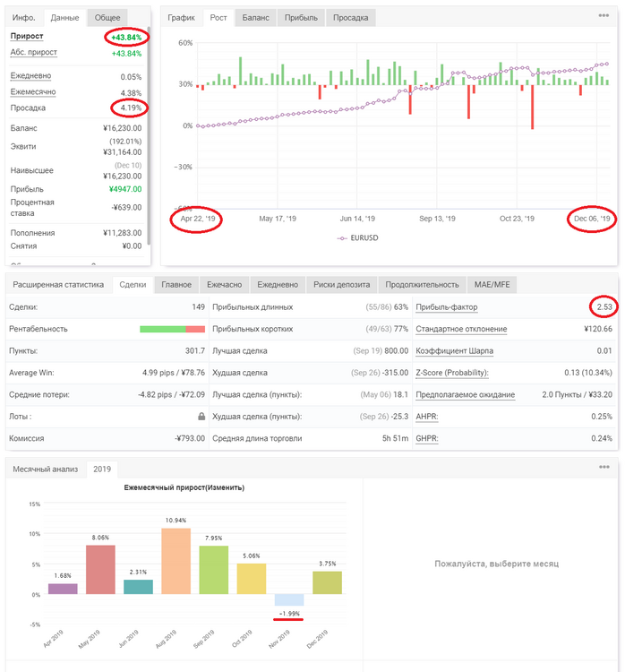The width and height of the screenshot is (625, 672).
Task: Open the MAE/MFE tab
Action: [x=492, y=285]
